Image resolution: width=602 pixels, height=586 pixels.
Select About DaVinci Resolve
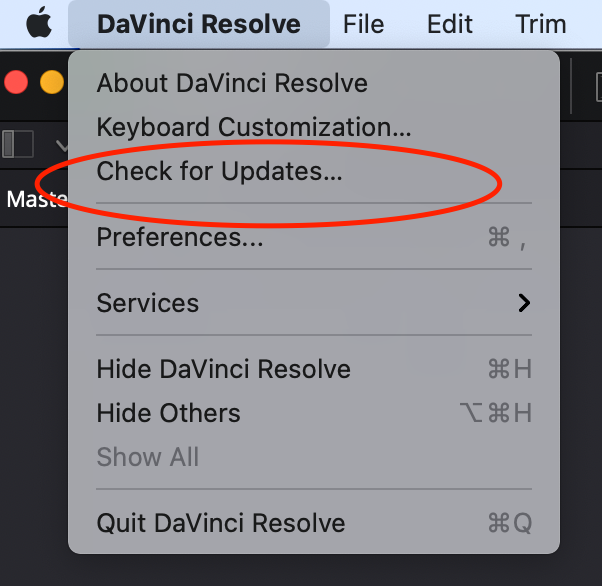pos(232,83)
